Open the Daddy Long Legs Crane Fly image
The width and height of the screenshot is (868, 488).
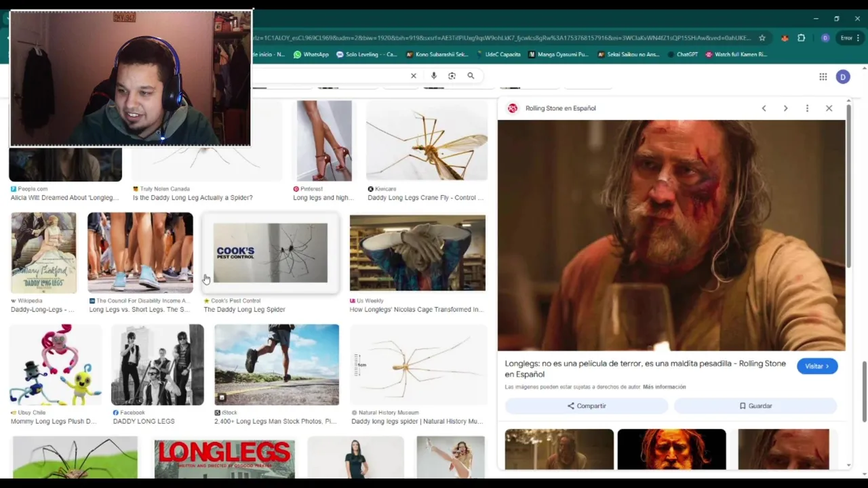[427, 140]
